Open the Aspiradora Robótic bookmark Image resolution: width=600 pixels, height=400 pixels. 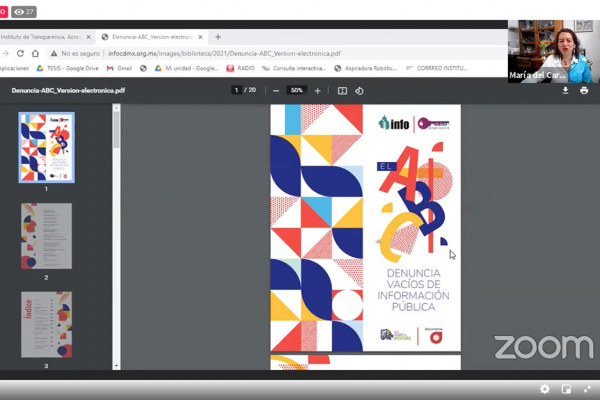pos(365,68)
